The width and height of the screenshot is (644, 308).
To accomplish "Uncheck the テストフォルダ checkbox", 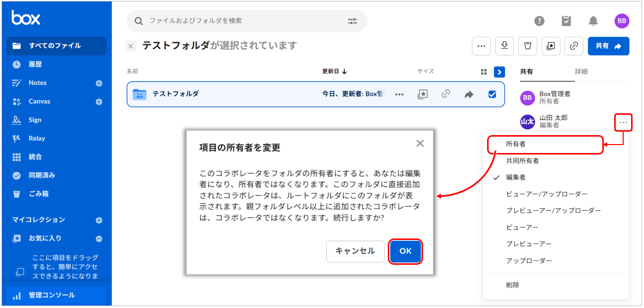I will tap(492, 94).
